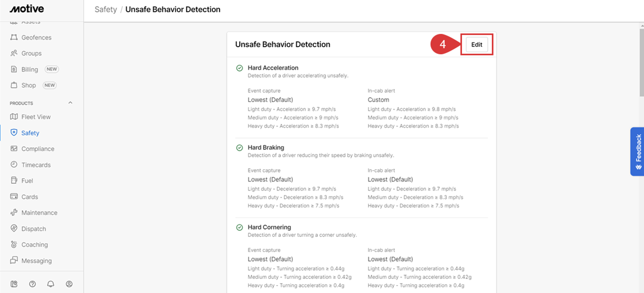
Task: Click the Hard Acceleration enabled checkmark
Action: (x=240, y=68)
